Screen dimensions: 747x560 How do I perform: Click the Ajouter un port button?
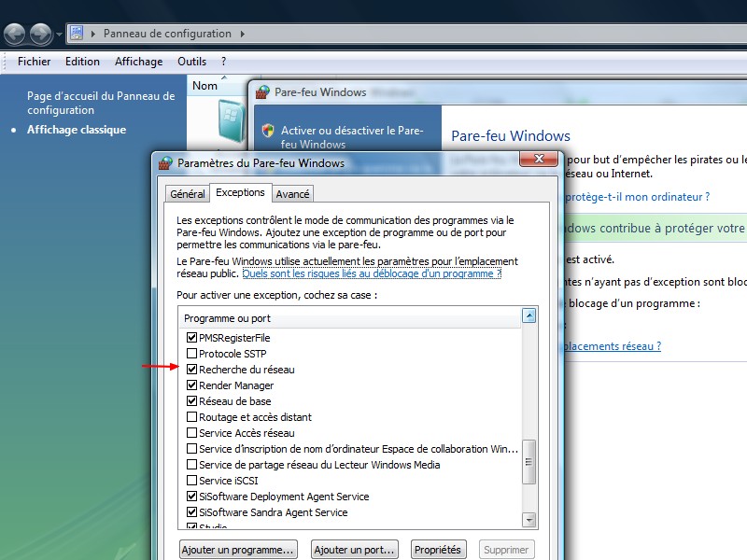coord(355,550)
